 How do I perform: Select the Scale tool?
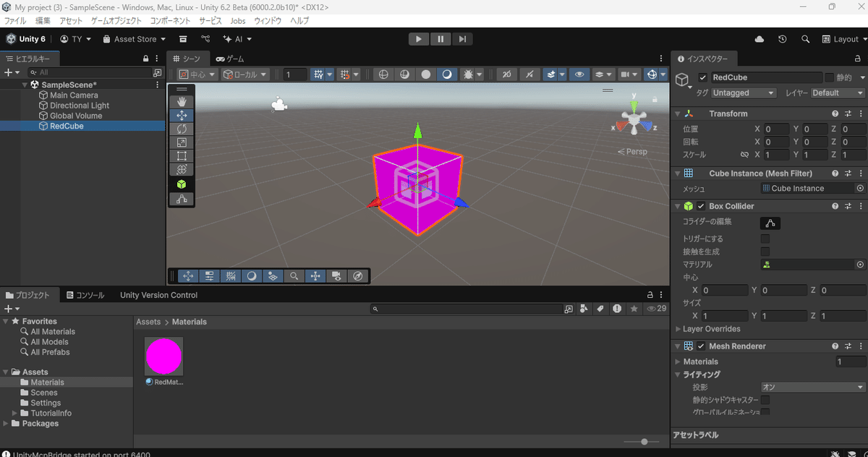[x=182, y=142]
